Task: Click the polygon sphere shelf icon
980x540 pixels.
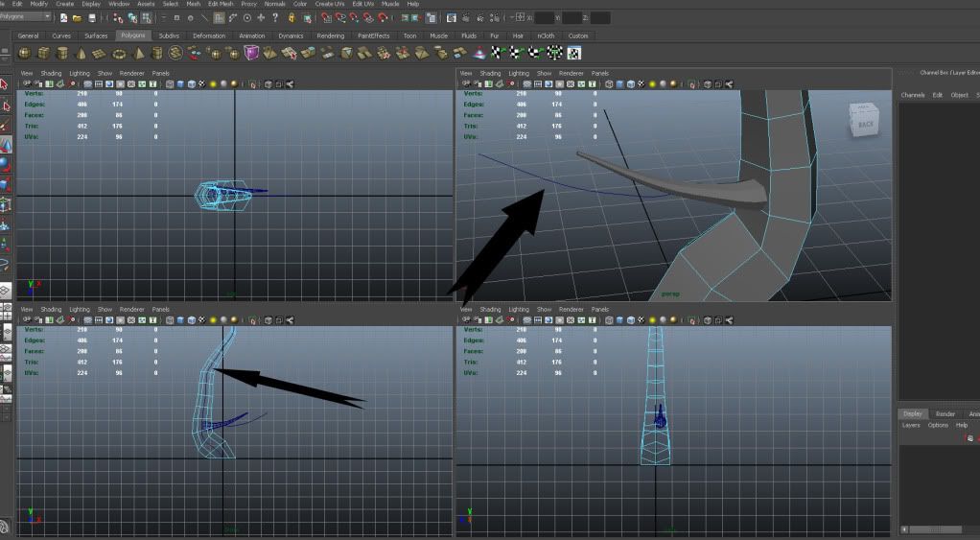Action: [x=24, y=53]
